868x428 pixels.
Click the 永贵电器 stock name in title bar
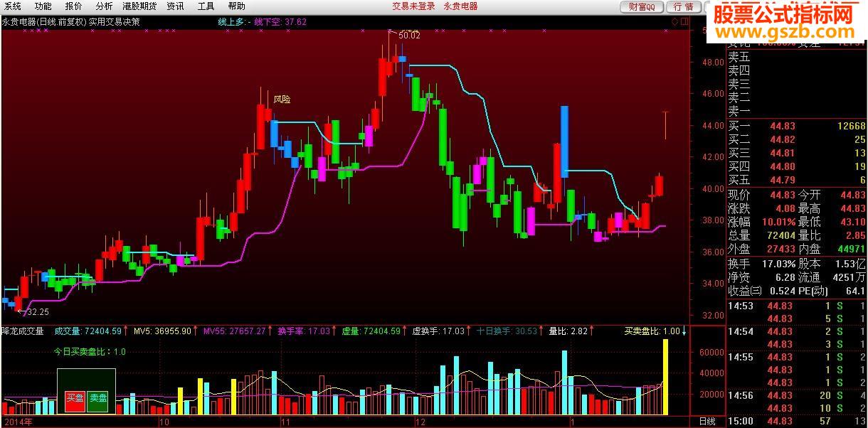coord(460,6)
